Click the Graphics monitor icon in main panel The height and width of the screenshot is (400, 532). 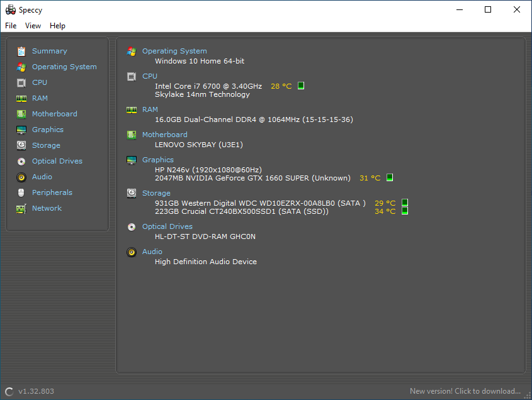coord(132,160)
